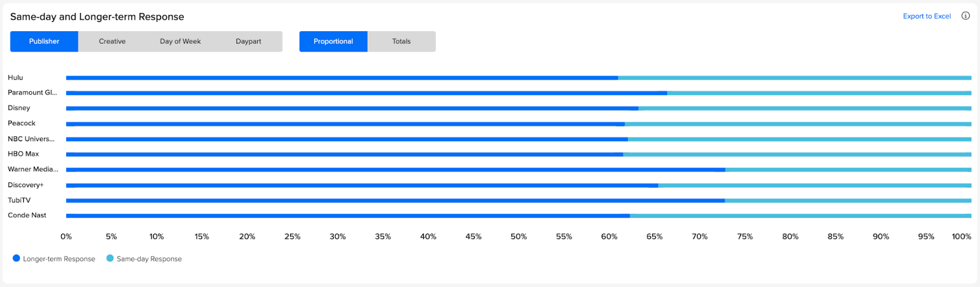The width and height of the screenshot is (980, 287).
Task: Toggle the Longer-term Response legend label
Action: point(59,259)
